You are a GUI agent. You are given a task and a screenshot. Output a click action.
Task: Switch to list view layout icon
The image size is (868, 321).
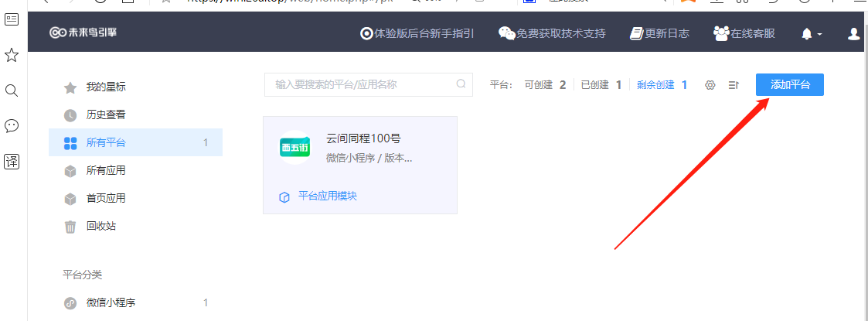pos(734,85)
